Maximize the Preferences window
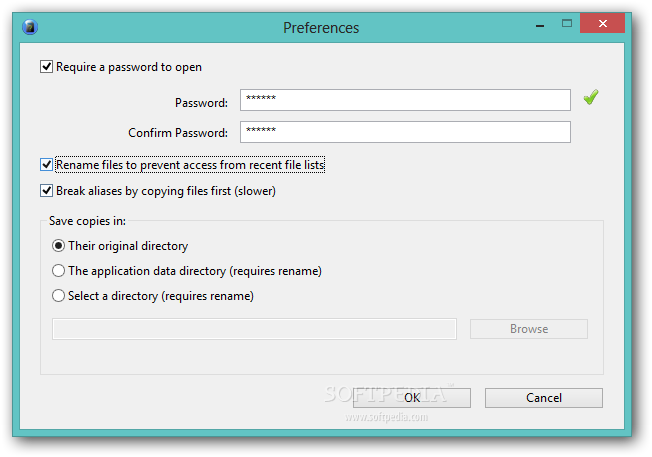 pyautogui.click(x=567, y=23)
